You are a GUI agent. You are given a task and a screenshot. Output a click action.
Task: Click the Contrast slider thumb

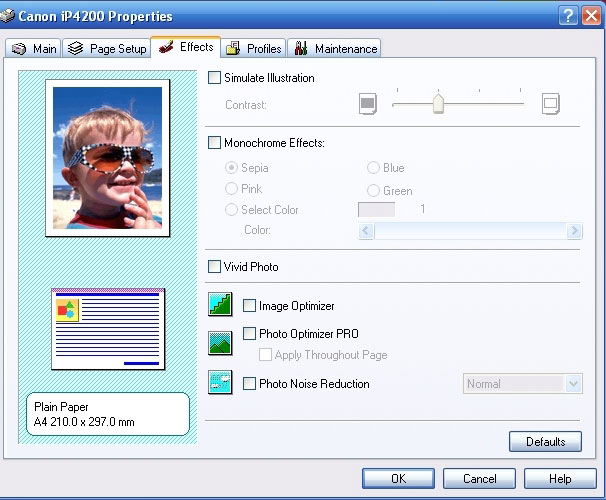[x=438, y=104]
